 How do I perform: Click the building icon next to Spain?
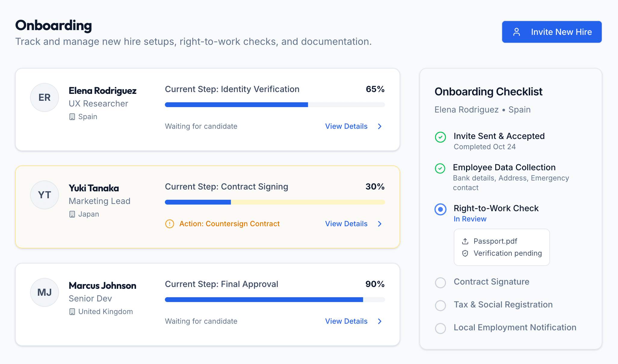pyautogui.click(x=72, y=117)
